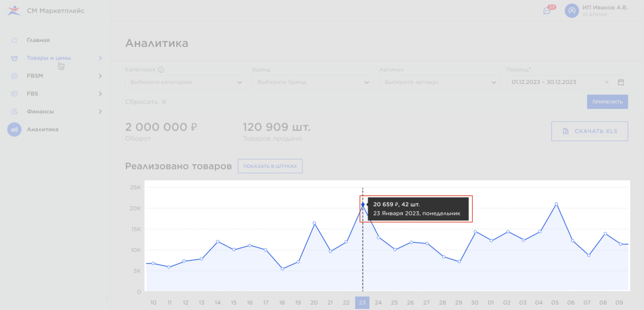Open the user profile avatar icon
Screen dimensions: 644x310
click(x=572, y=11)
